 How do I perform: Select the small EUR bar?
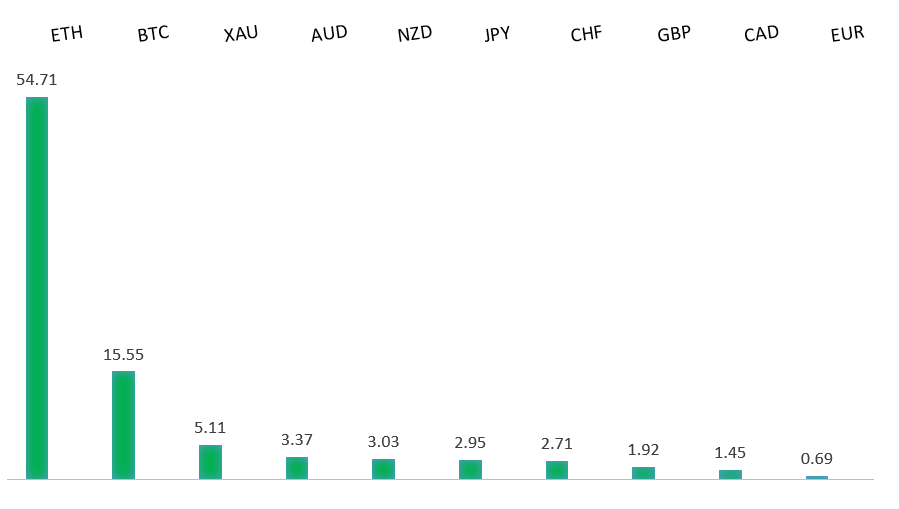click(817, 477)
